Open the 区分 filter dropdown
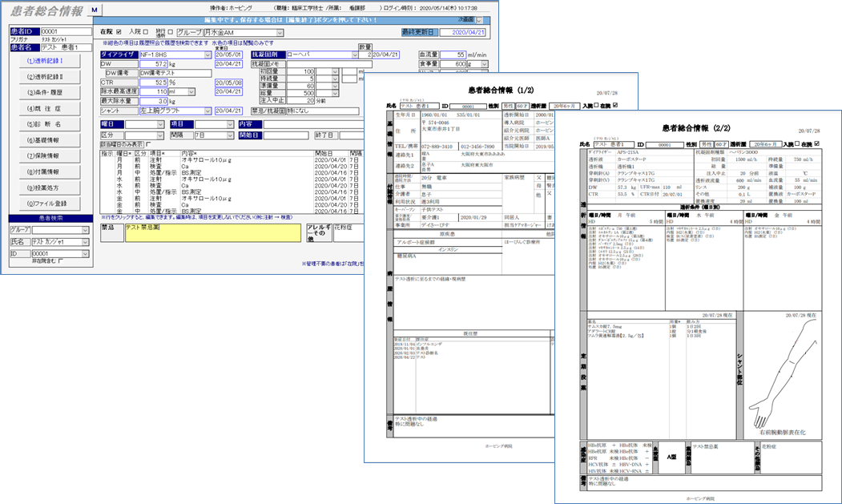Viewport: 842px width, 504px height. [x=160, y=135]
